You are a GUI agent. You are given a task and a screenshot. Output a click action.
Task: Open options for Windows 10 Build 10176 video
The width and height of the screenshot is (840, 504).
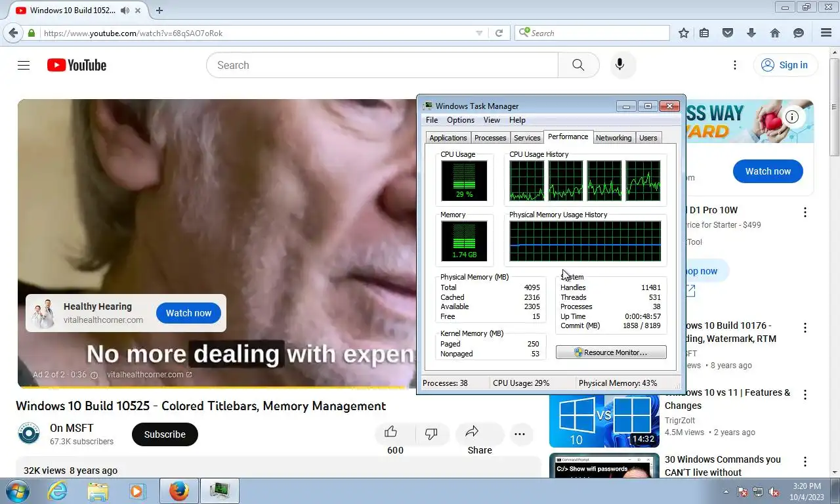[x=805, y=327]
